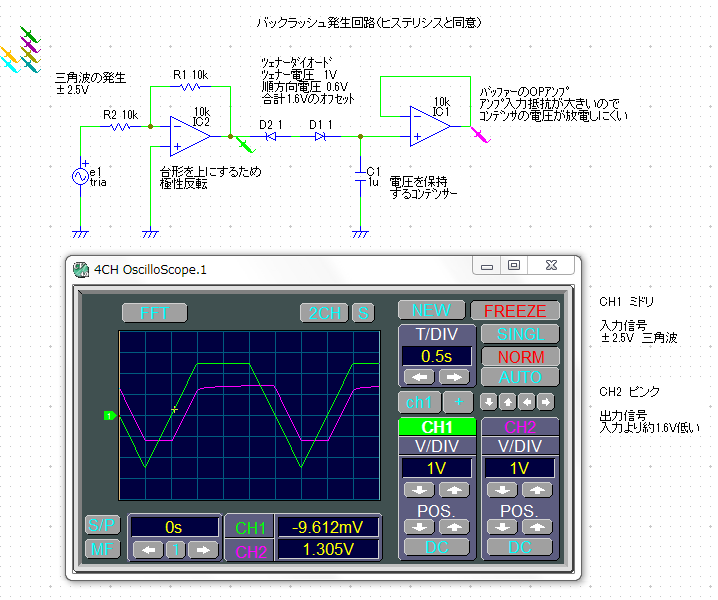Pick the olive spare probe
The image size is (718, 600).
tap(30, 55)
